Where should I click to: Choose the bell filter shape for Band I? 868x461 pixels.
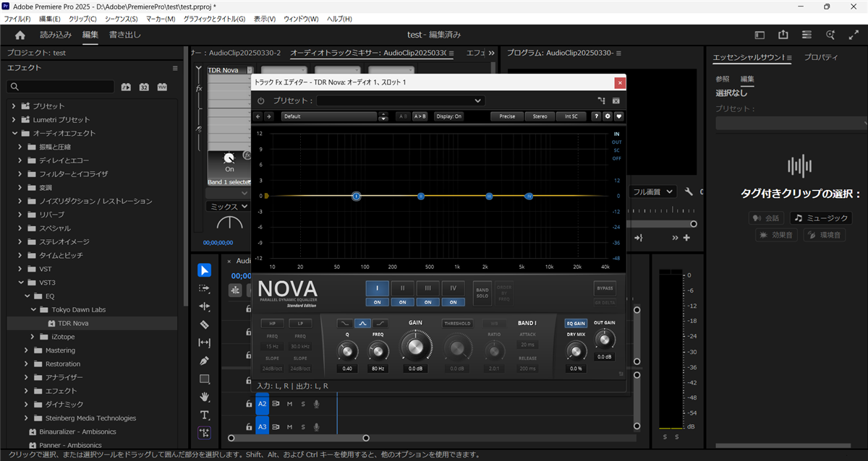[362, 324]
